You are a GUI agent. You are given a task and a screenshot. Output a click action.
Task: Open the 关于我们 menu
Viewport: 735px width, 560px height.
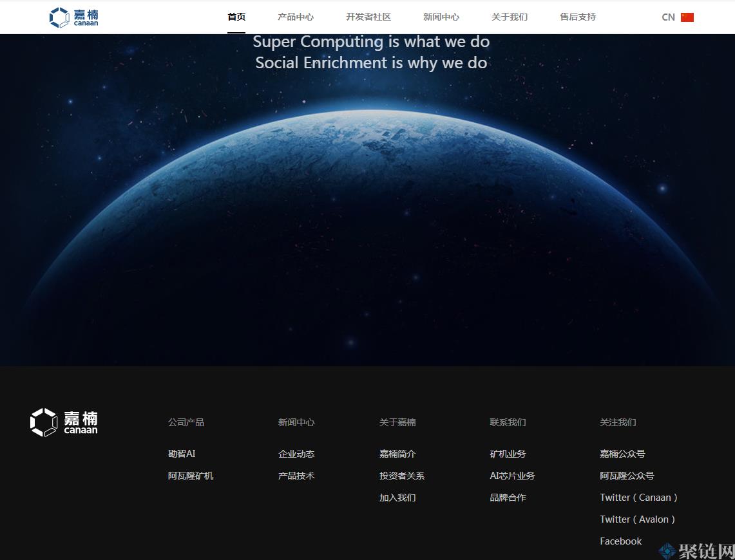click(510, 17)
